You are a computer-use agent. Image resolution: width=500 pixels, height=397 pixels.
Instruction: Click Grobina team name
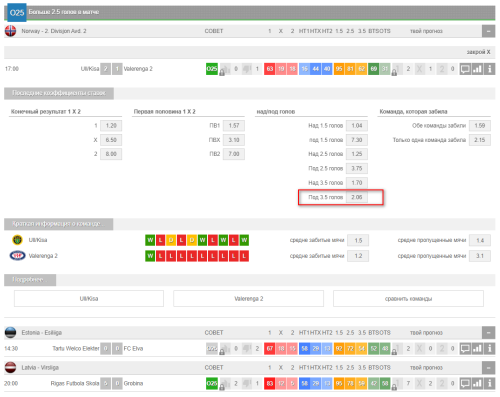point(133,383)
